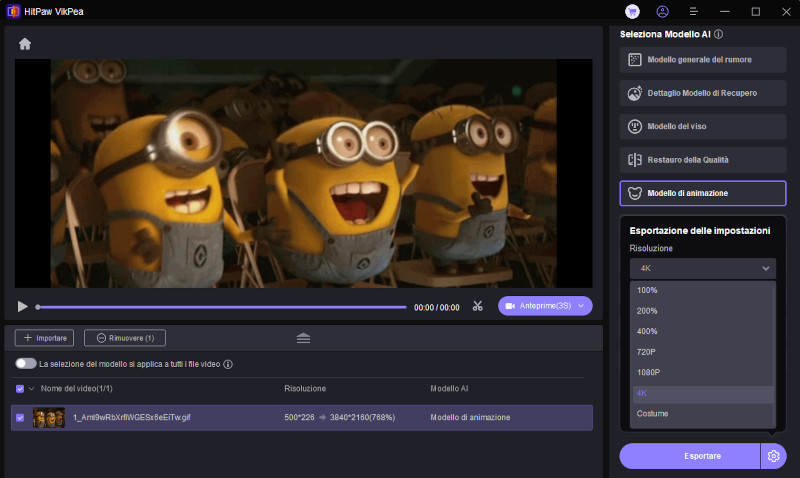Click the info icon beside Seleziona Modello AI
The width and height of the screenshot is (800, 478).
[x=718, y=34]
